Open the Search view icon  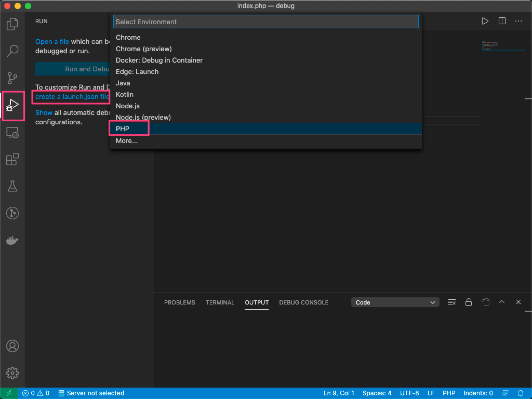click(x=12, y=51)
